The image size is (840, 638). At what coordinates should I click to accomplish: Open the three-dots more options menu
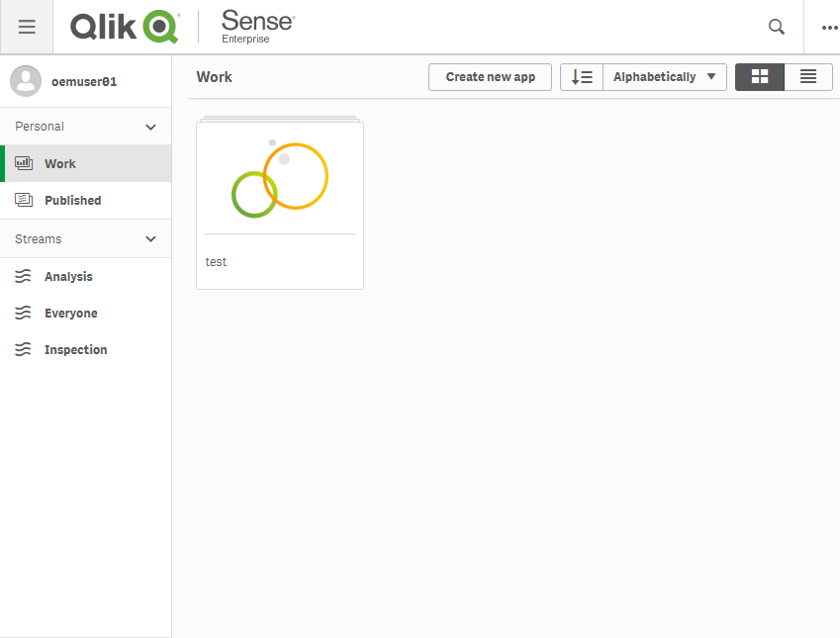tap(829, 27)
